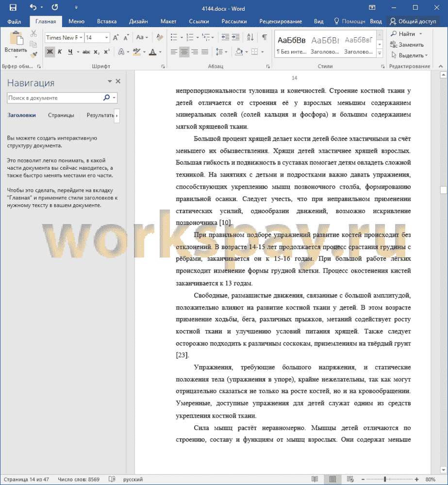The height and width of the screenshot is (485, 448).
Task: Switch to the Вставка tab
Action: click(x=107, y=21)
